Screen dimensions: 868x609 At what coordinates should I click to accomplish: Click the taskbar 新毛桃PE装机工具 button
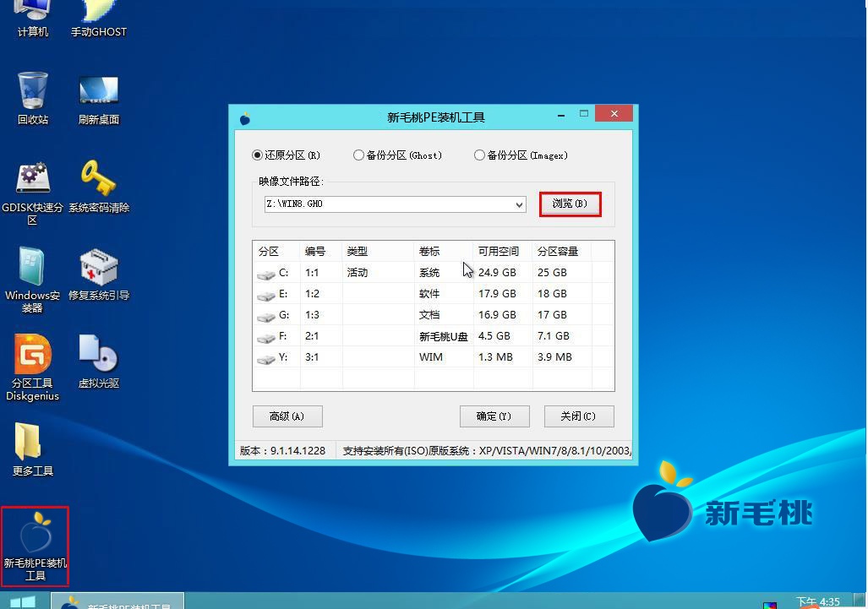coord(117,601)
